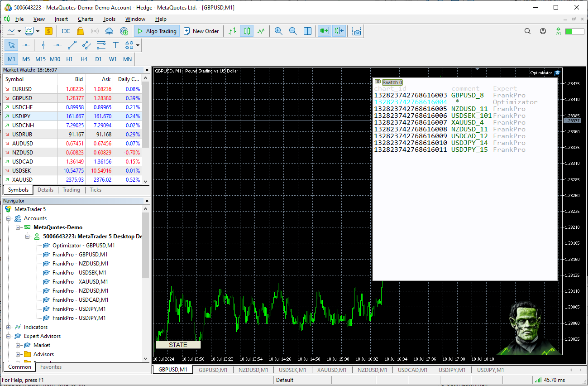
Task: Open MQL5 community account icon
Action: pyautogui.click(x=542, y=31)
